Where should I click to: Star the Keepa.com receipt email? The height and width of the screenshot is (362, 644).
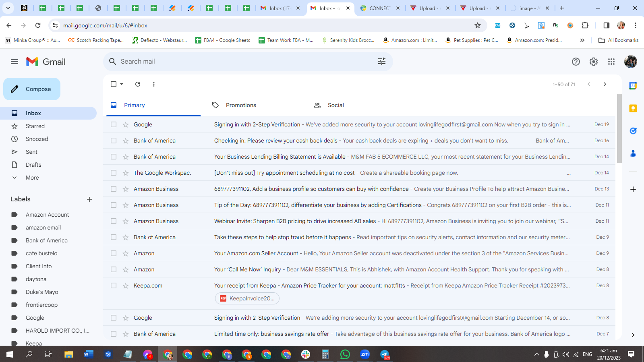click(126, 285)
